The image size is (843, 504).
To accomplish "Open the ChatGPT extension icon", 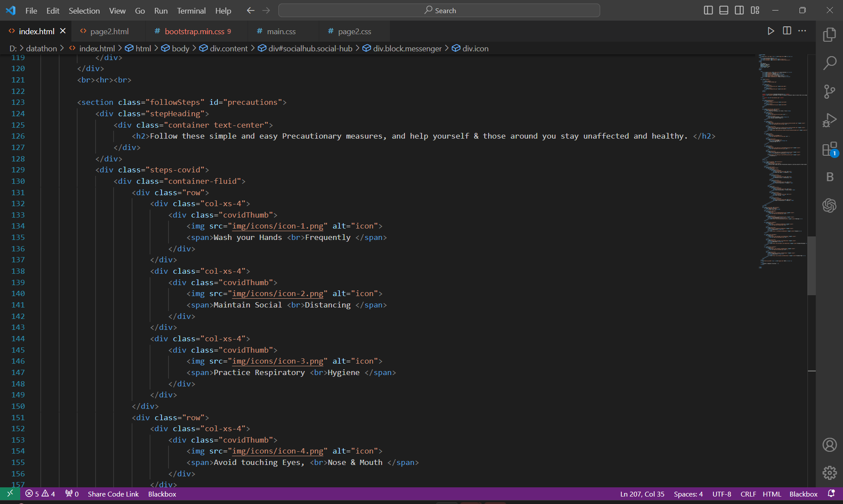I will (x=829, y=205).
